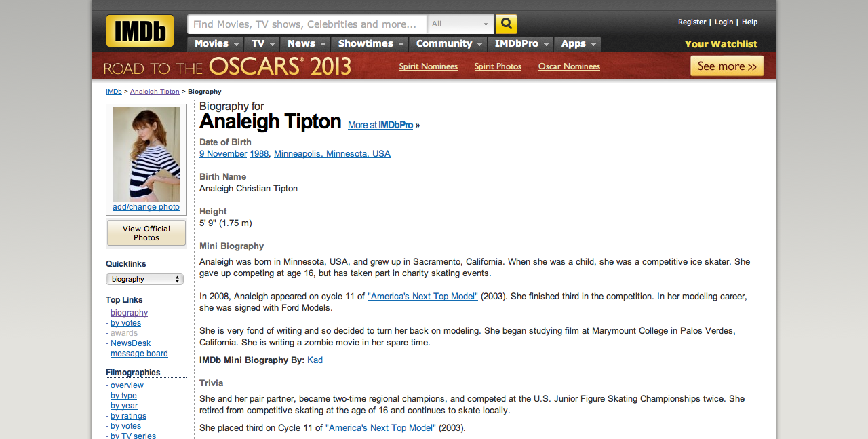Click the Analeigh Tipton page heading
The height and width of the screenshot is (439, 868).
click(270, 121)
